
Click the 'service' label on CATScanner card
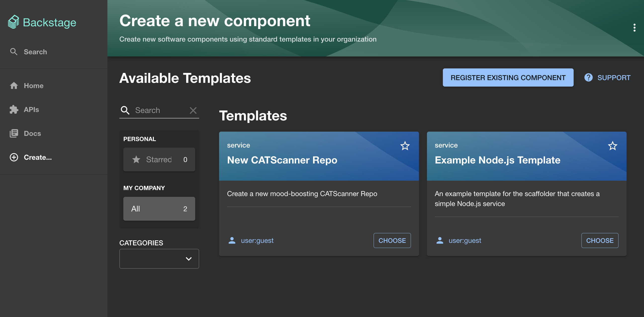pyautogui.click(x=238, y=145)
